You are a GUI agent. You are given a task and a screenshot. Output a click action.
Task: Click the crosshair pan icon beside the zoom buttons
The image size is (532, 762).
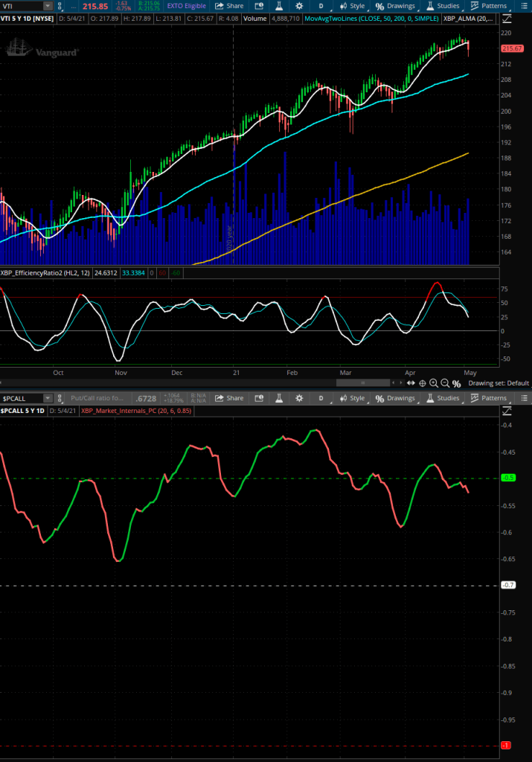(423, 383)
